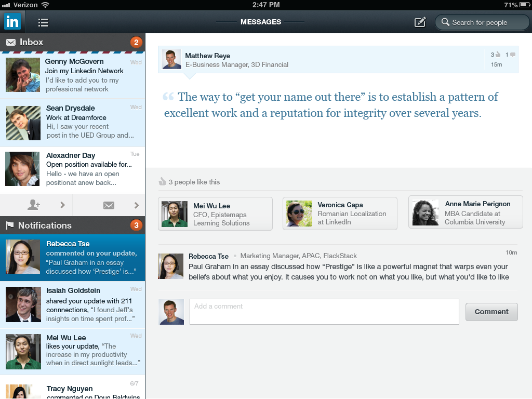Tap the quoted update text
The height and width of the screenshot is (399, 532).
(x=331, y=105)
